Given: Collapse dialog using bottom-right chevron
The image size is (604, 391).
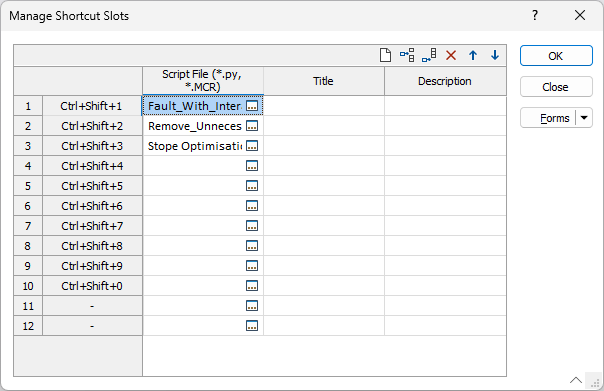Looking at the screenshot, I should point(576,380).
